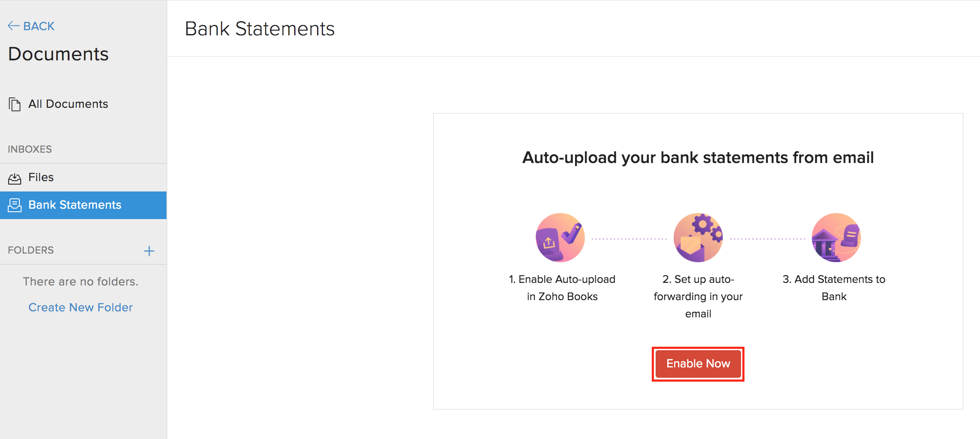Click the Documents heading
This screenshot has width=980, height=439.
click(x=58, y=53)
